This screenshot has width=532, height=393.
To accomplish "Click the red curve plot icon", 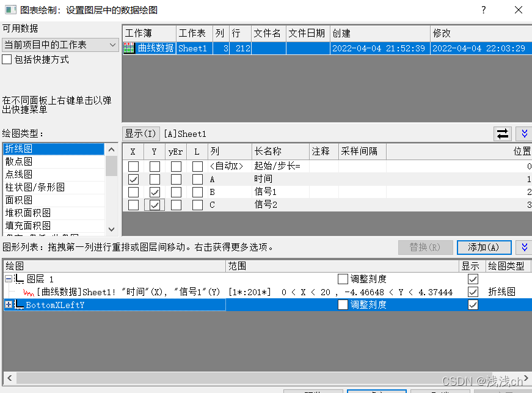I will coord(29,292).
